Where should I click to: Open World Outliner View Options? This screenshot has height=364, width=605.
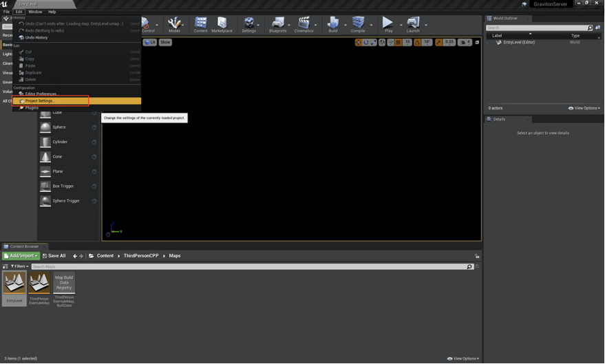(584, 108)
